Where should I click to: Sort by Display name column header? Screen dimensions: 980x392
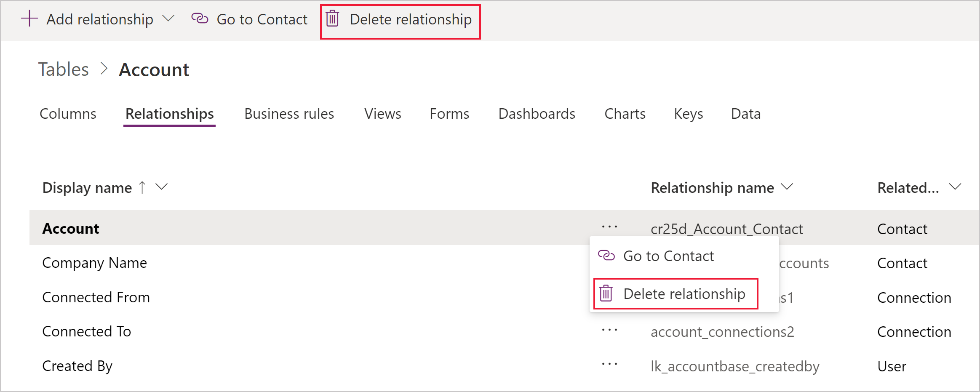point(87,187)
